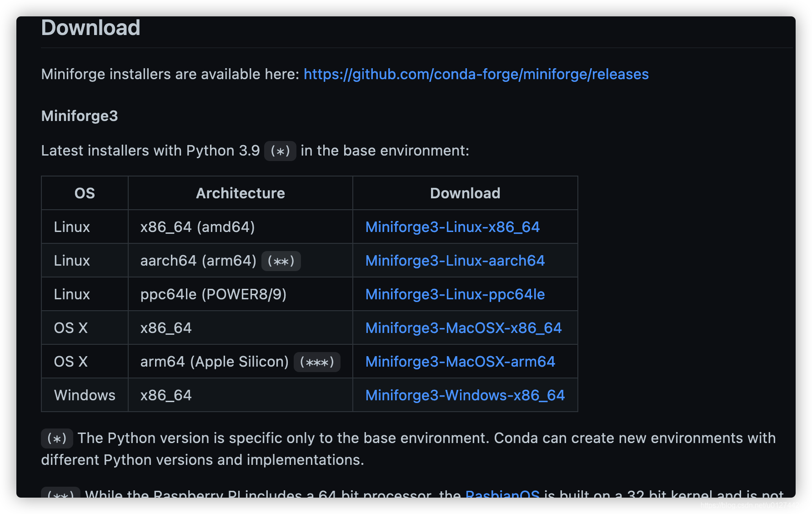Select the 'aarch64 (arm64)' architecture cell text
This screenshot has height=514, width=812.
[198, 260]
